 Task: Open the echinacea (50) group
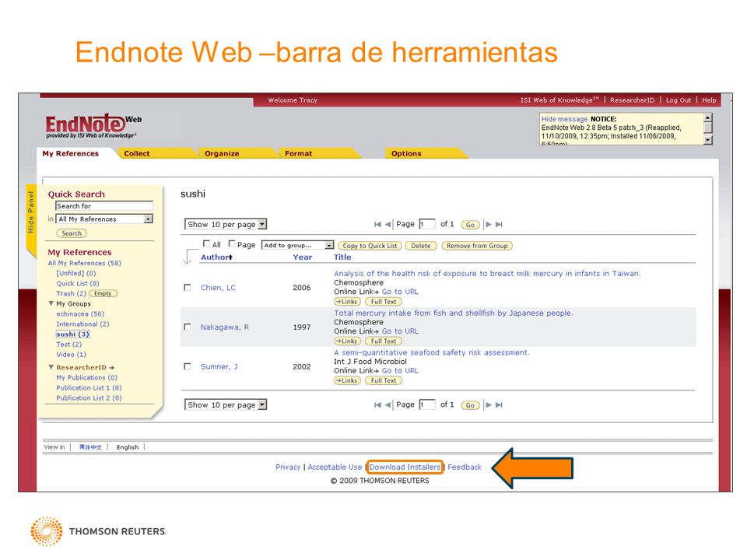click(x=80, y=313)
